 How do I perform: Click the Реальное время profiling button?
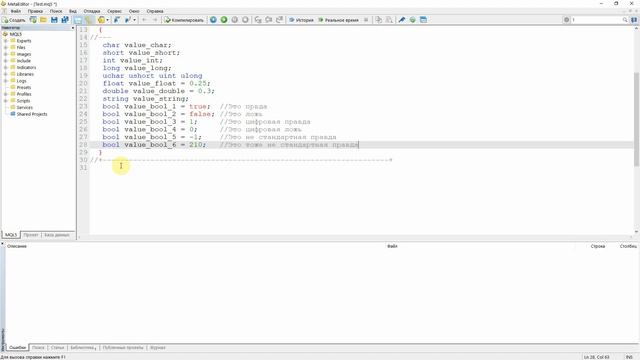click(338, 20)
